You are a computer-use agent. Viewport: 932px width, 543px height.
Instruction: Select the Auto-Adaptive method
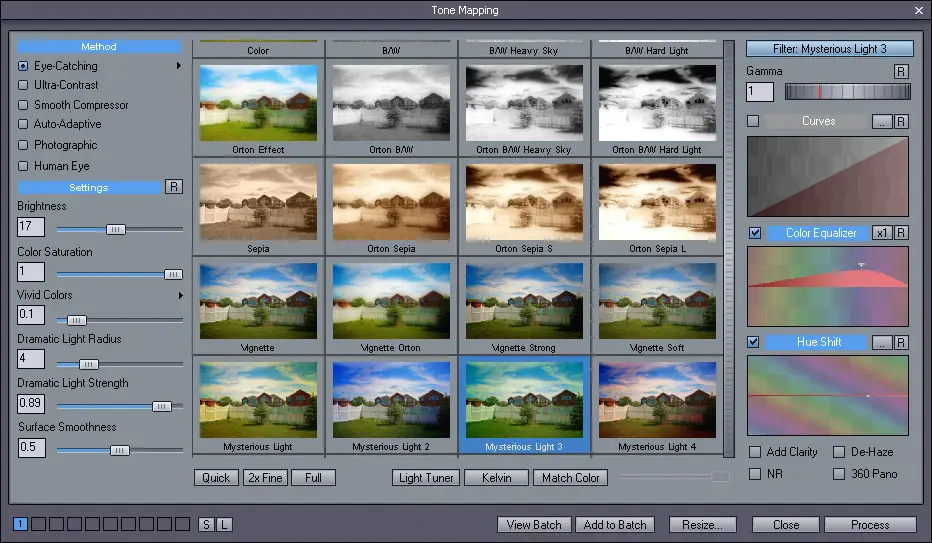pos(23,124)
